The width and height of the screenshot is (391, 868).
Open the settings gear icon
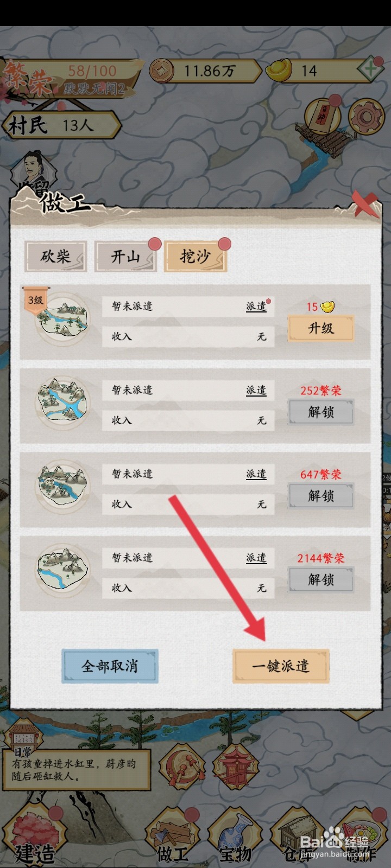tap(367, 116)
